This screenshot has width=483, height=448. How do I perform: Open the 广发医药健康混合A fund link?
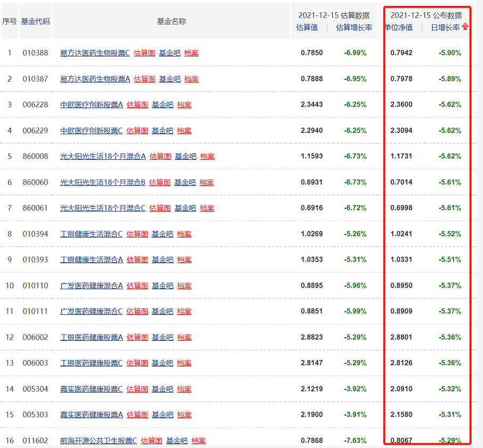click(x=91, y=286)
